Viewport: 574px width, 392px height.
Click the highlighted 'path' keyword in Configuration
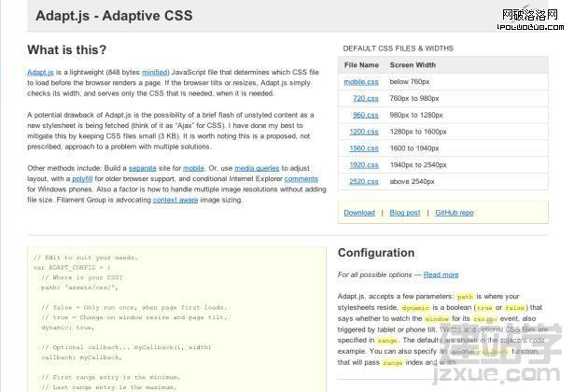tap(465, 297)
